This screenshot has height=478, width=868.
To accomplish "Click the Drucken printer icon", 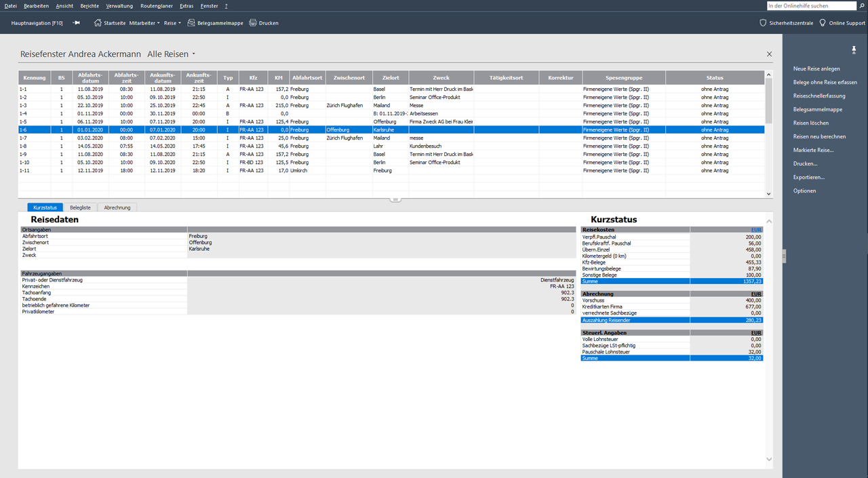I will (x=253, y=23).
